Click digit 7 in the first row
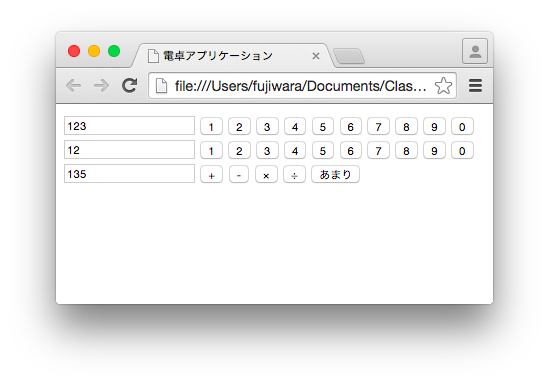Image resolution: width=549 pixels, height=384 pixels. tap(378, 126)
